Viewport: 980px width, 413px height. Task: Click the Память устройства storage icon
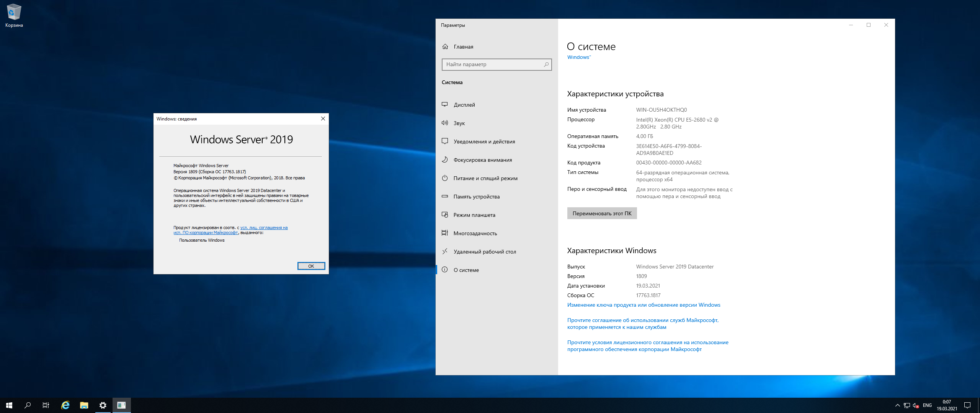pos(445,196)
